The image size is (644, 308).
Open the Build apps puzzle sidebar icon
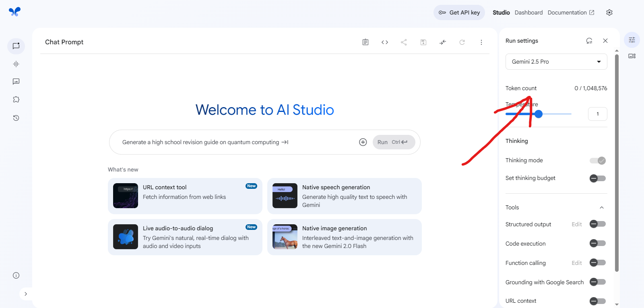[x=16, y=99]
